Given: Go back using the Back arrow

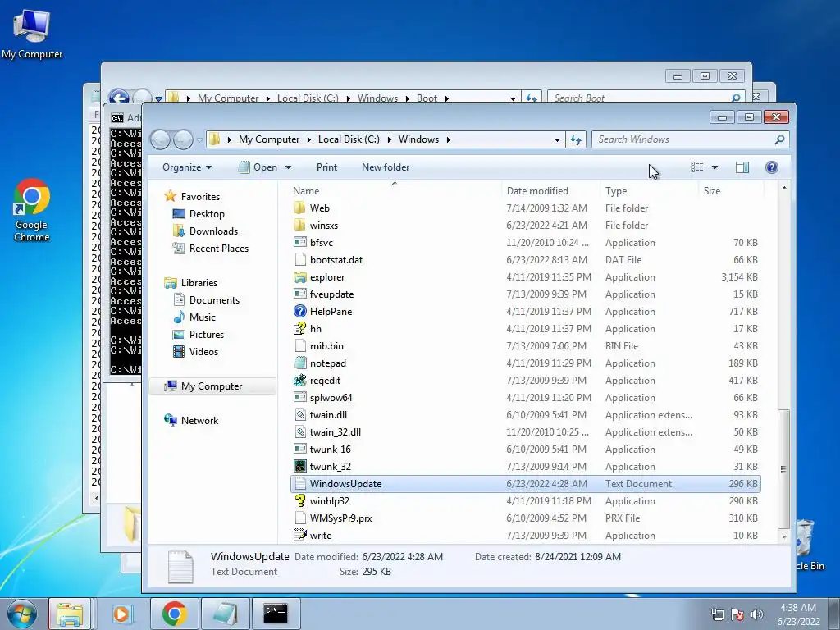Looking at the screenshot, I should tap(160, 139).
